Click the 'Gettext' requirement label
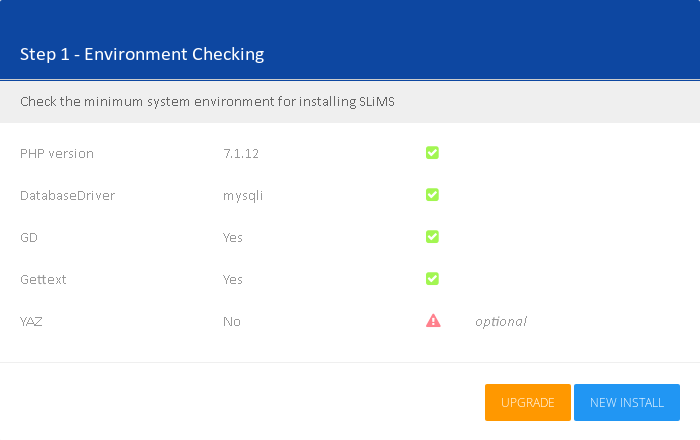Viewport: 700px width, 440px height. pyautogui.click(x=43, y=280)
